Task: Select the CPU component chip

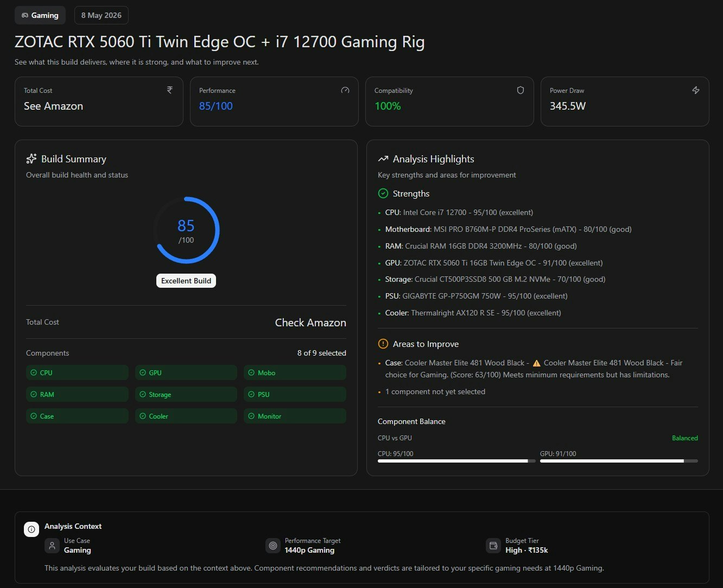Action: (77, 372)
